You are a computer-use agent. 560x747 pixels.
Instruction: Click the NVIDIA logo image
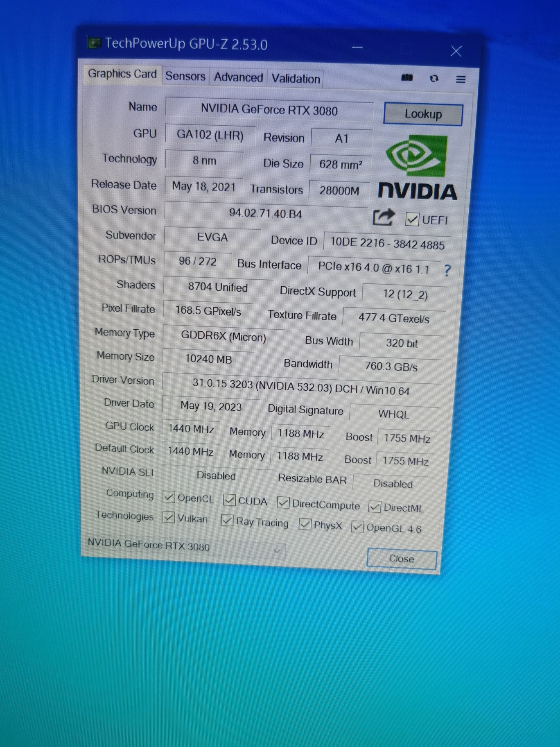click(417, 169)
